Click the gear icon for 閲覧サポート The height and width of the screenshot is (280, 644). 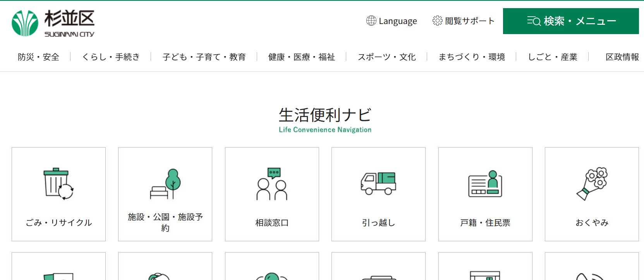coord(437,21)
